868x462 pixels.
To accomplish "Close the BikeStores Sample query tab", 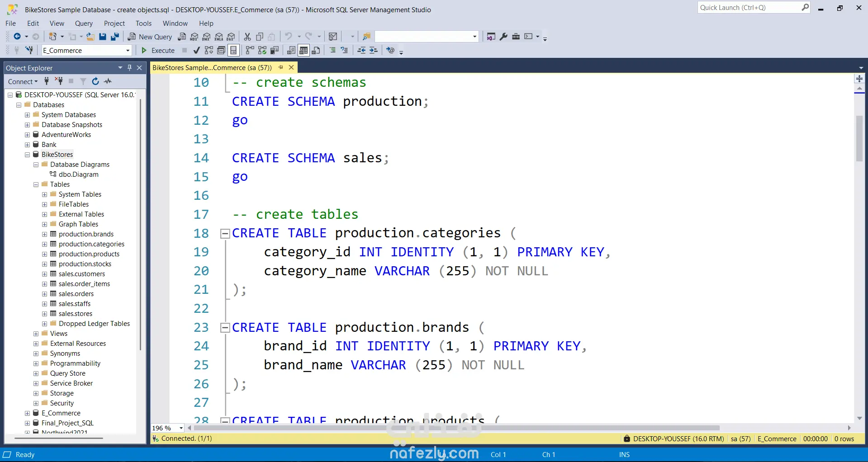I will click(x=291, y=67).
